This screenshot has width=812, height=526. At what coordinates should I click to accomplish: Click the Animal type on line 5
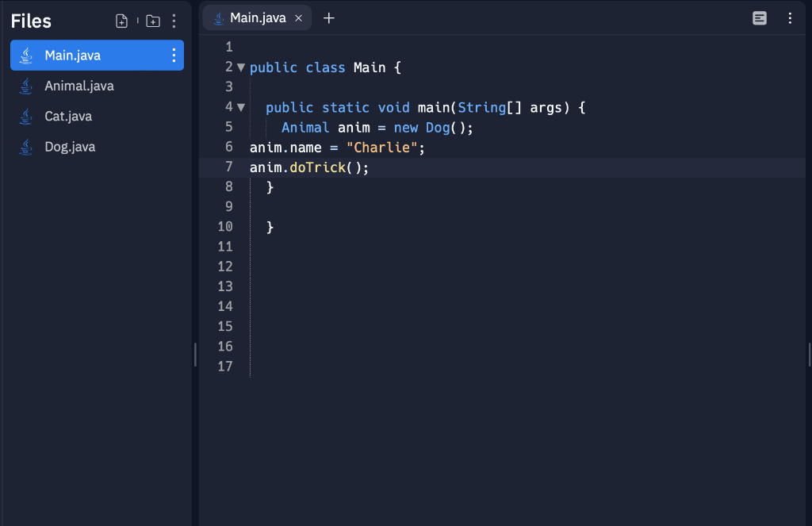tap(305, 128)
